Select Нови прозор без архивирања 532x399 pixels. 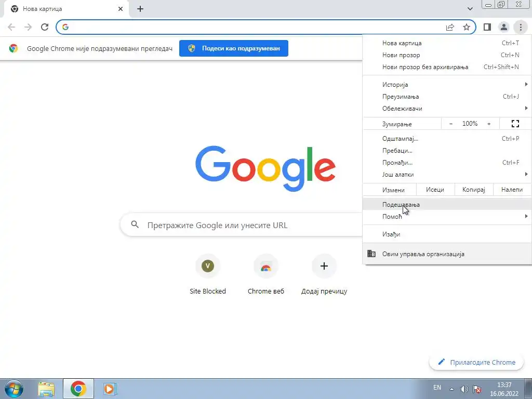coord(447,67)
